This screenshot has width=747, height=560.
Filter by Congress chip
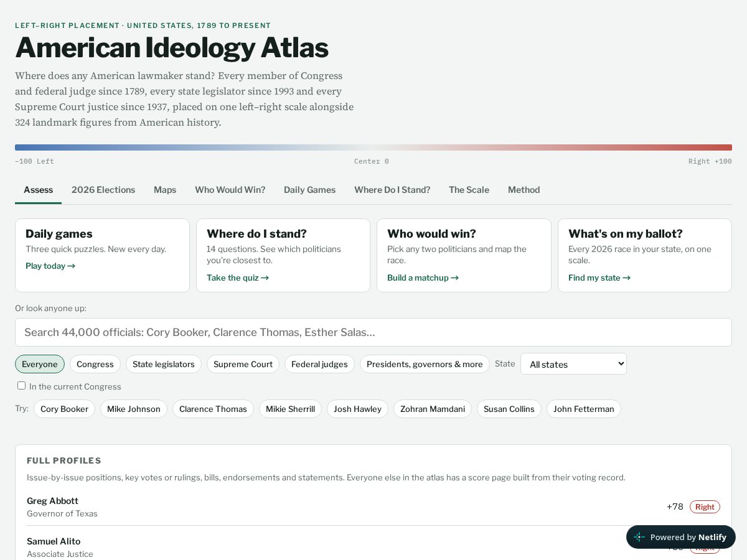95,364
